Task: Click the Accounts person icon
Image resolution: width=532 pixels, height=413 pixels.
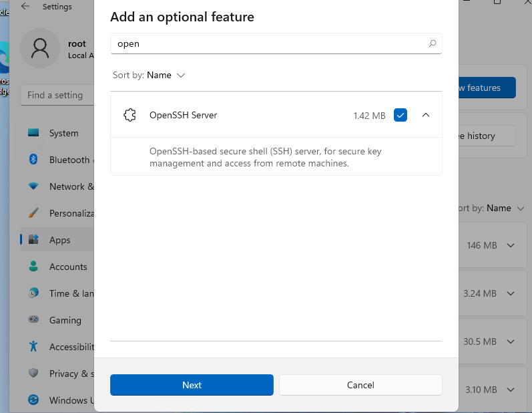Action: coord(33,266)
